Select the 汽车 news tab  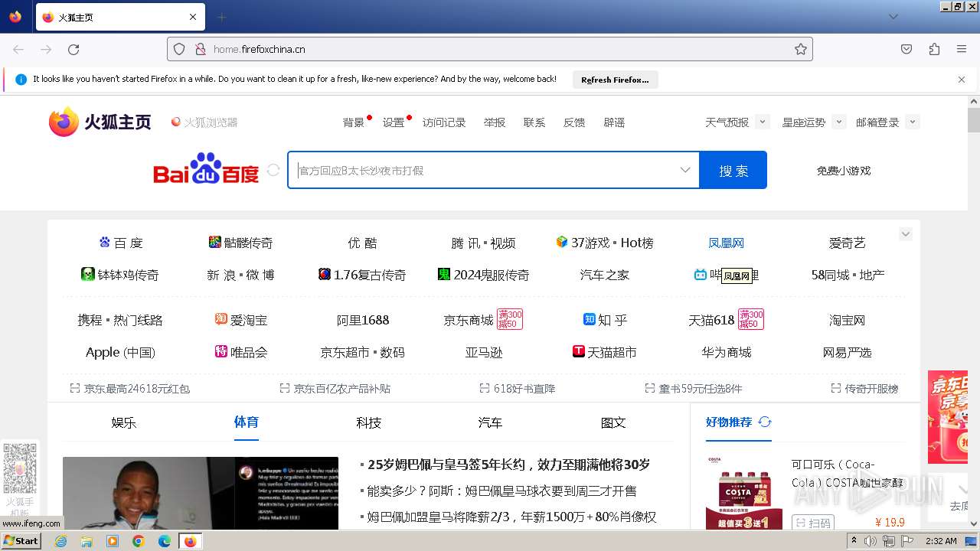490,422
